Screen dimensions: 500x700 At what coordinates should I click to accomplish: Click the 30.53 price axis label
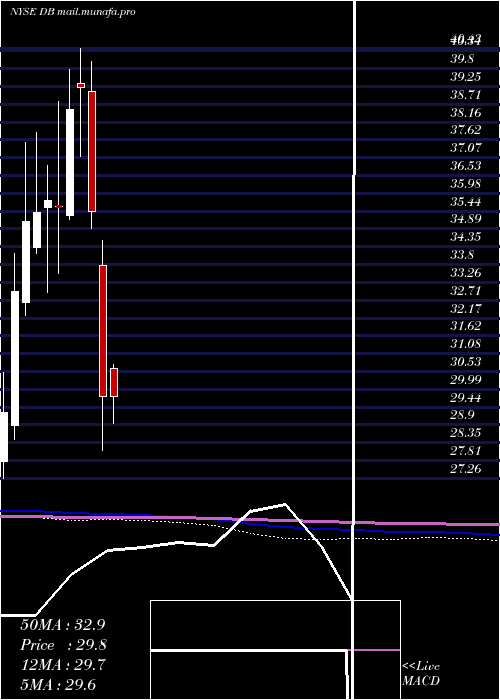[x=466, y=361]
